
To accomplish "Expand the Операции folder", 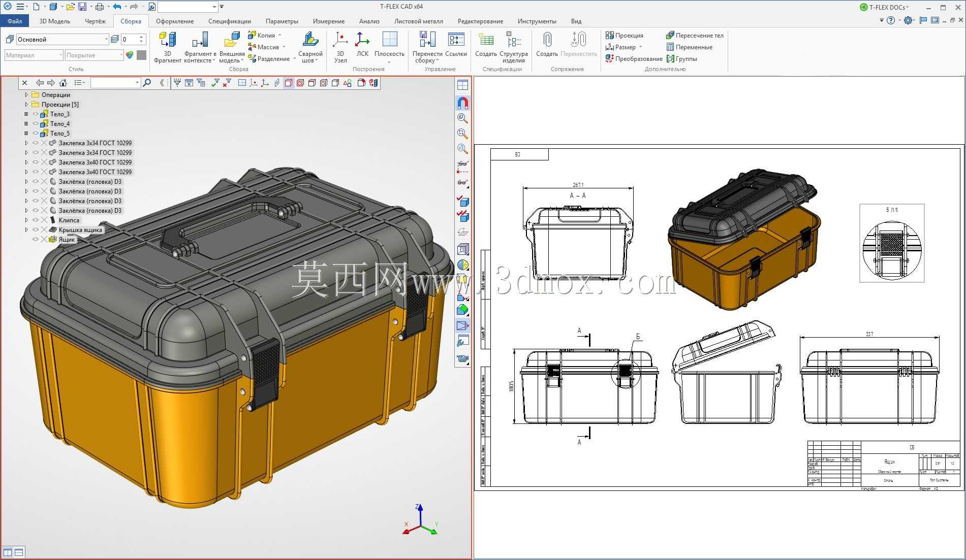I will point(26,95).
